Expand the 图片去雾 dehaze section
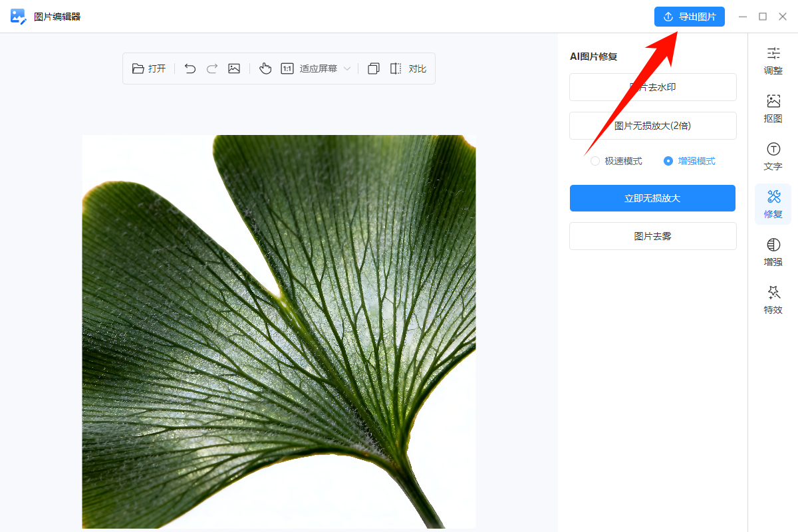This screenshot has height=532, width=798. coord(652,236)
